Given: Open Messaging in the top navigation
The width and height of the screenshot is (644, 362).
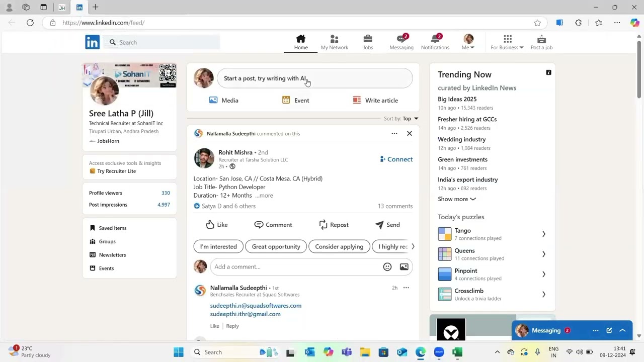Looking at the screenshot, I should (401, 42).
